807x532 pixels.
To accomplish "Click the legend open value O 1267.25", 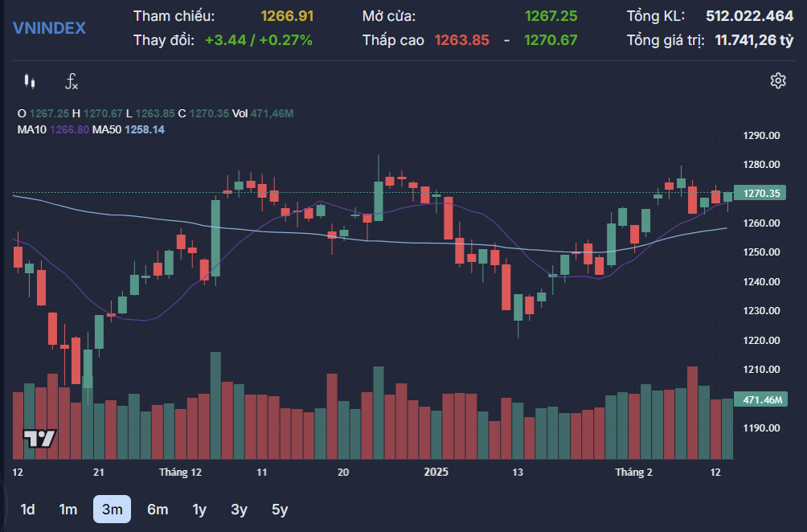I will [x=43, y=113].
